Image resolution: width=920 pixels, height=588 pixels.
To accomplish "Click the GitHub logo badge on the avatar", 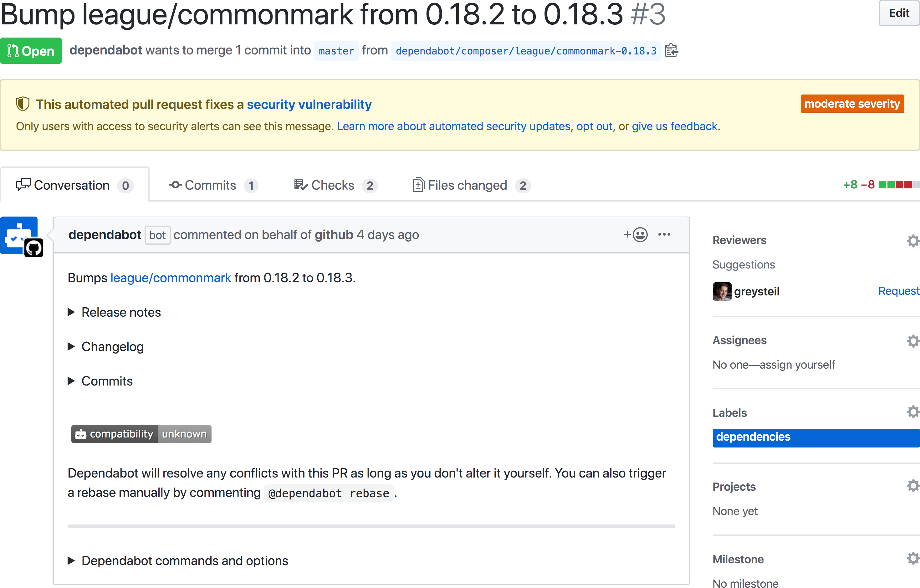I will coord(33,248).
